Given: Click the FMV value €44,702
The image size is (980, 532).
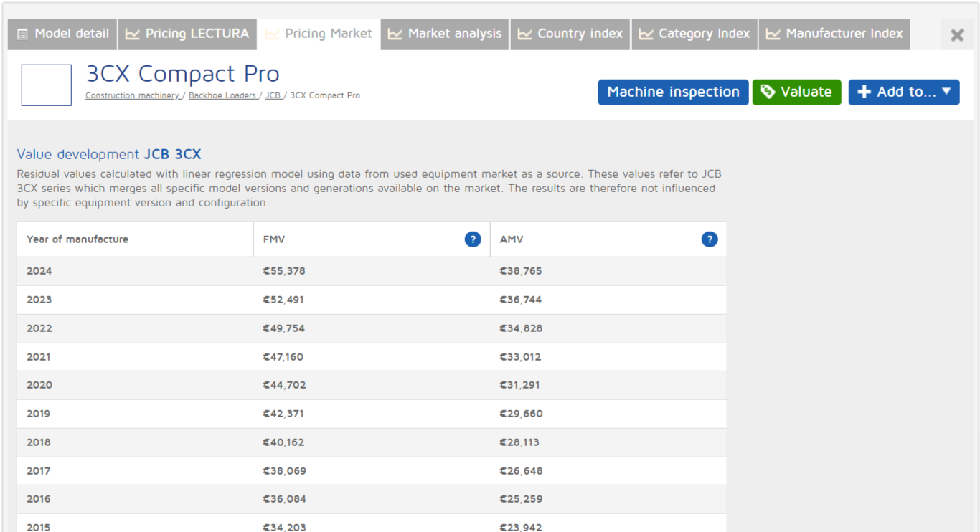Looking at the screenshot, I should (285, 385).
